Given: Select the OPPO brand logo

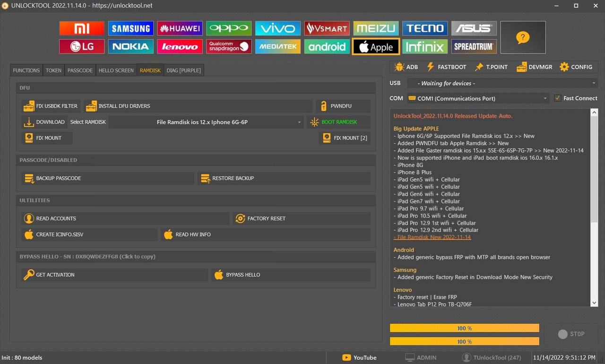Looking at the screenshot, I should tap(229, 28).
